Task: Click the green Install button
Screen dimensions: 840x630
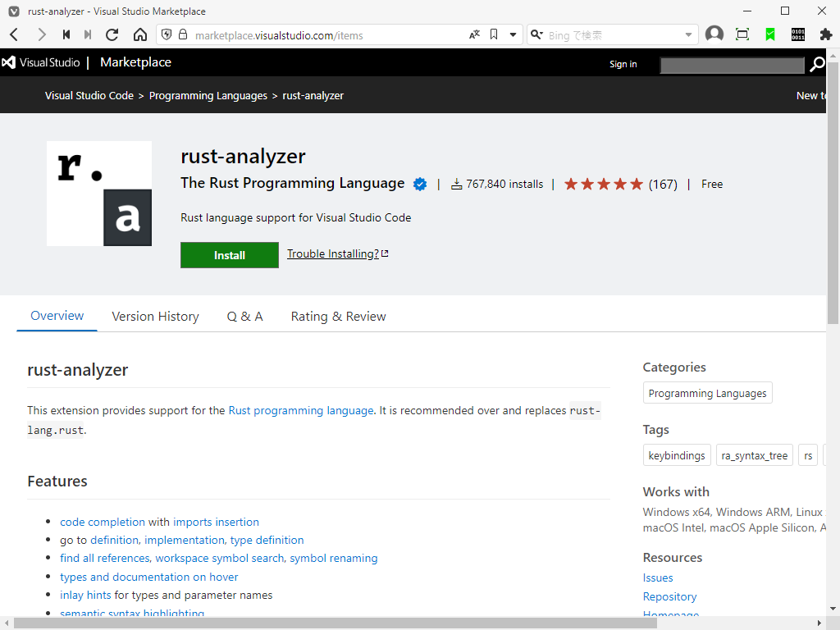Action: point(229,254)
